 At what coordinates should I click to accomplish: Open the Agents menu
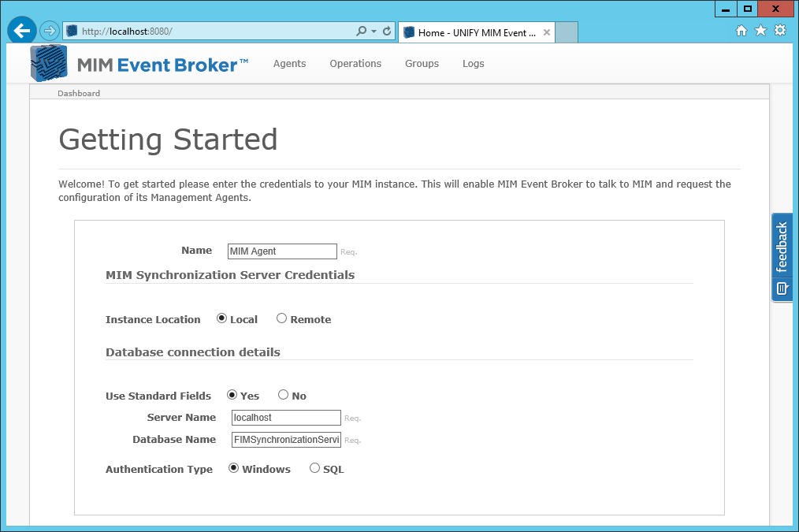click(289, 64)
